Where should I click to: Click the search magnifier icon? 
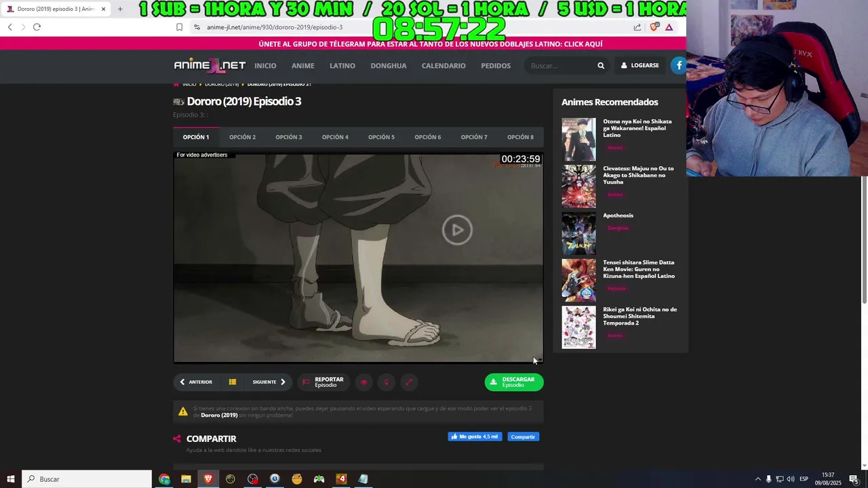pyautogui.click(x=601, y=66)
